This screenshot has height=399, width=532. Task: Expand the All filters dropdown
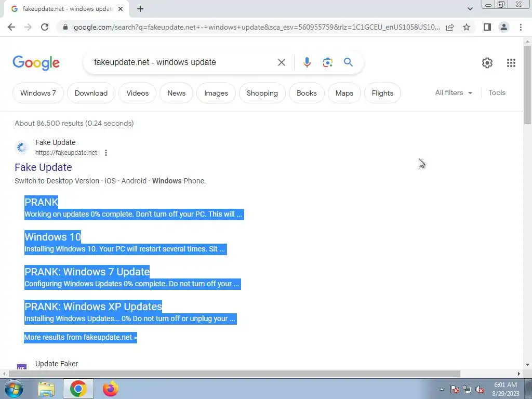tap(454, 92)
